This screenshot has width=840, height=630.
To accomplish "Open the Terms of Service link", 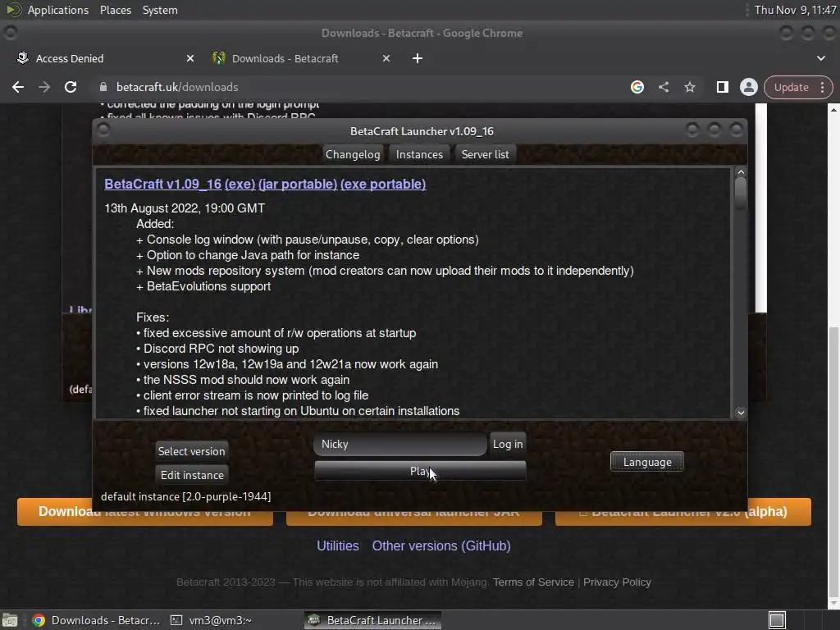I will pos(533,582).
